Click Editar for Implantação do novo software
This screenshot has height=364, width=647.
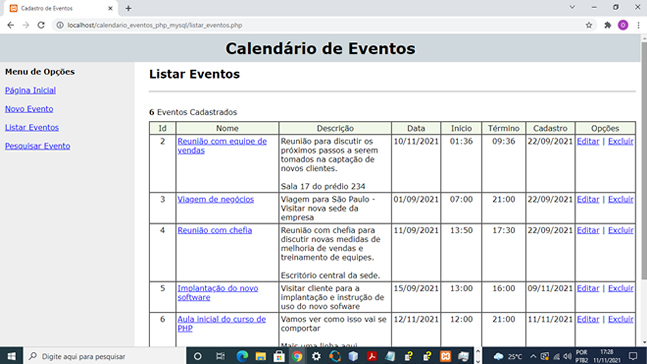[x=588, y=288]
